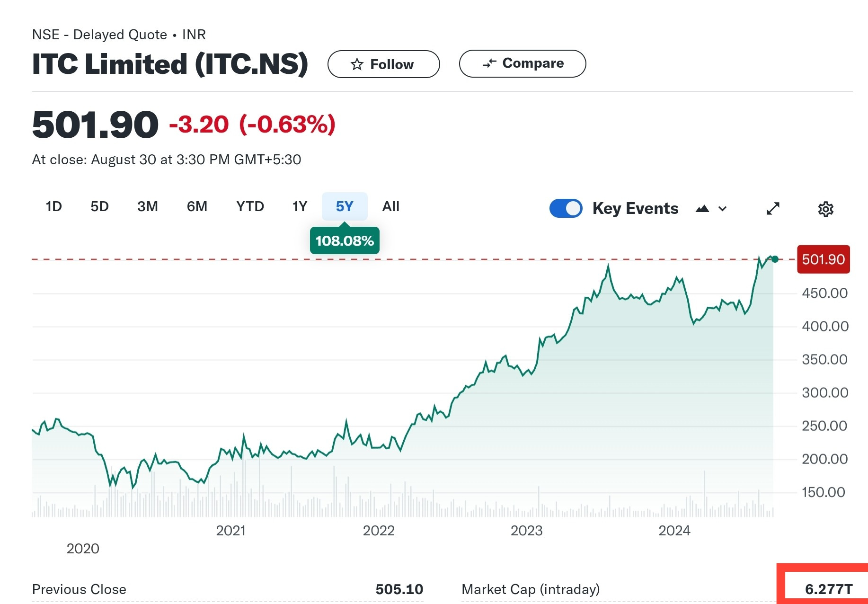Switch chart range to 5D

click(99, 206)
